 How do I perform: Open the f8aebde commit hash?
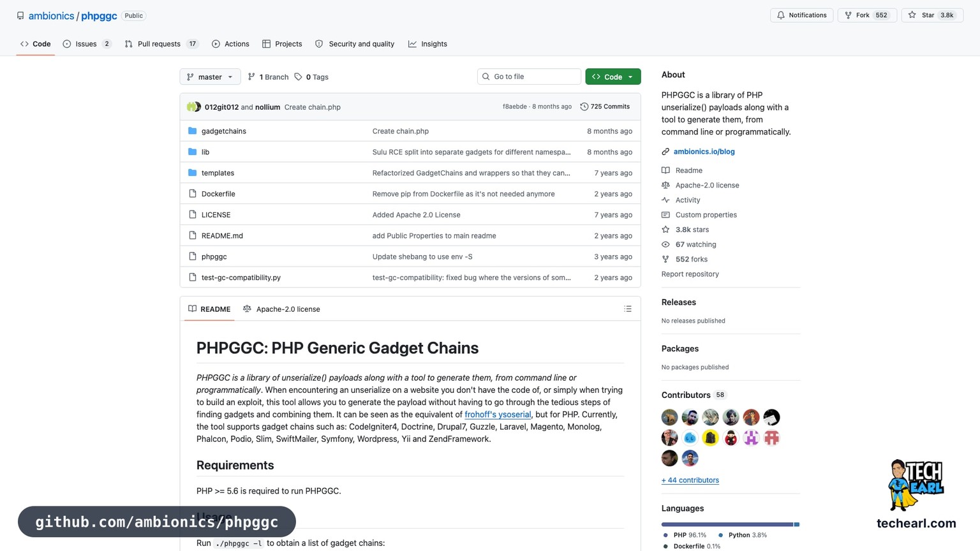[514, 107]
